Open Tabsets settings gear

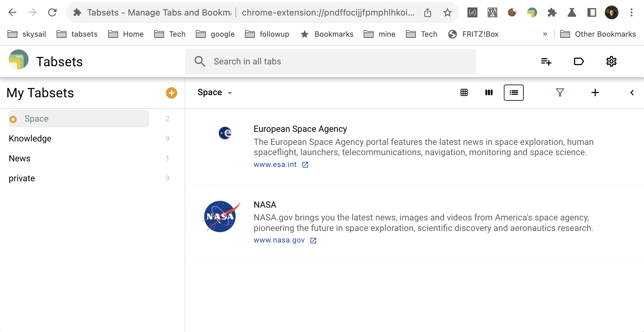pyautogui.click(x=611, y=62)
